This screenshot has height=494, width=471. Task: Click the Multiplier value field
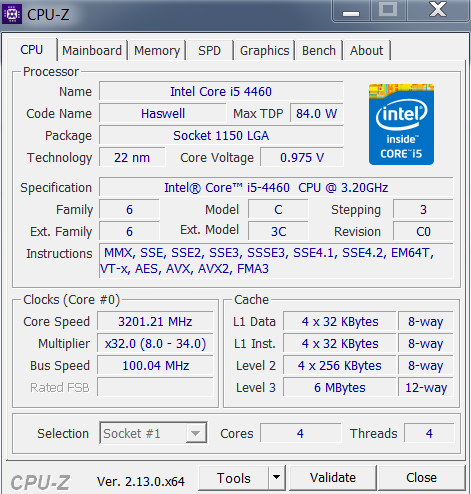pyautogui.click(x=155, y=344)
